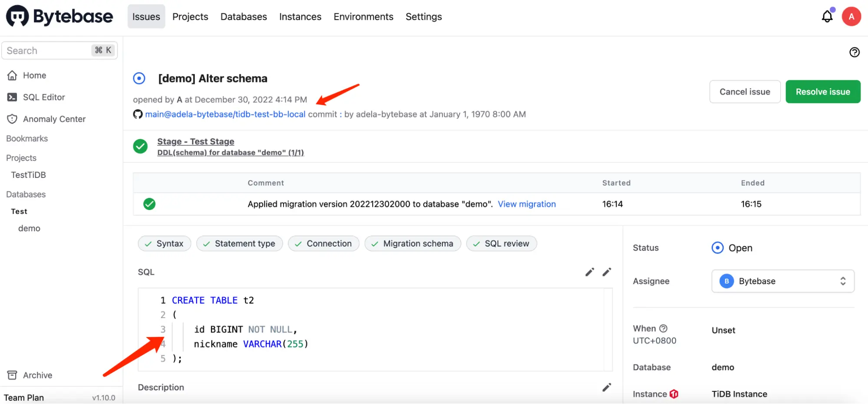Open the Environments tab

click(x=363, y=16)
